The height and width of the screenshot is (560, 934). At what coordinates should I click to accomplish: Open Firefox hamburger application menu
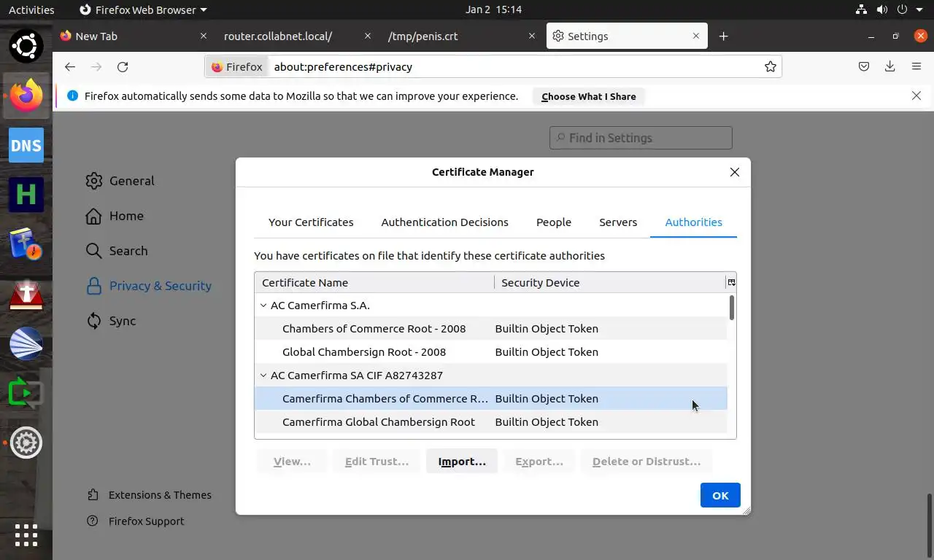pyautogui.click(x=916, y=67)
